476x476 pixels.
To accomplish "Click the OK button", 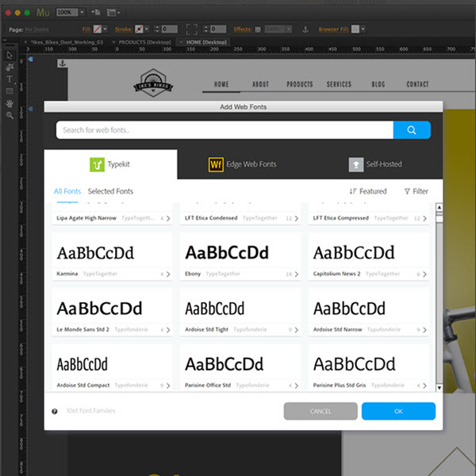I will coord(398,411).
